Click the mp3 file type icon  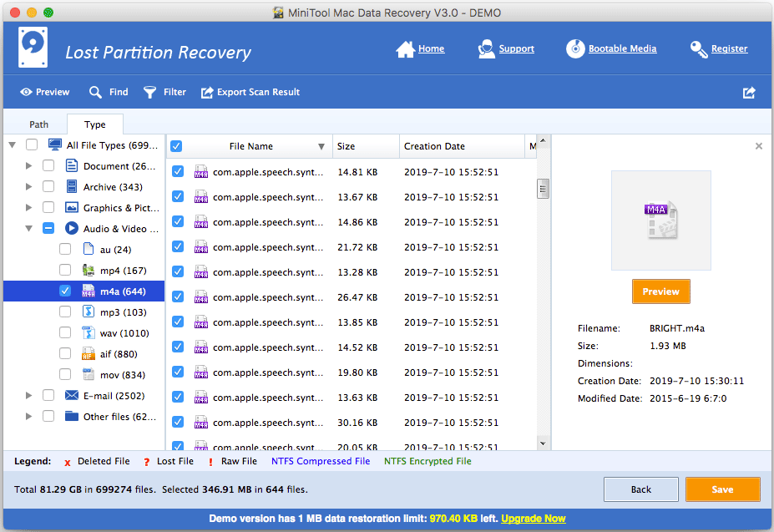click(x=89, y=312)
